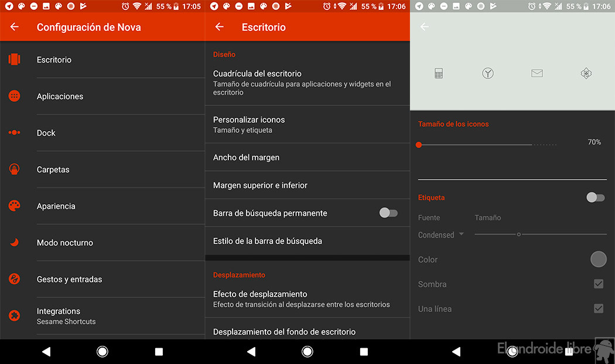615x364 pixels.
Task: Open Gestos y entradas settings
Action: tap(102, 279)
